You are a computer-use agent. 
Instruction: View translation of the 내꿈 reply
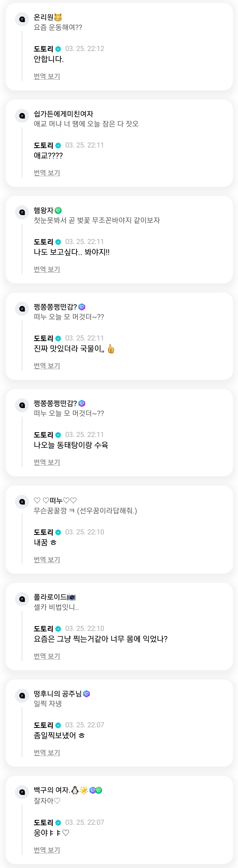click(x=47, y=559)
